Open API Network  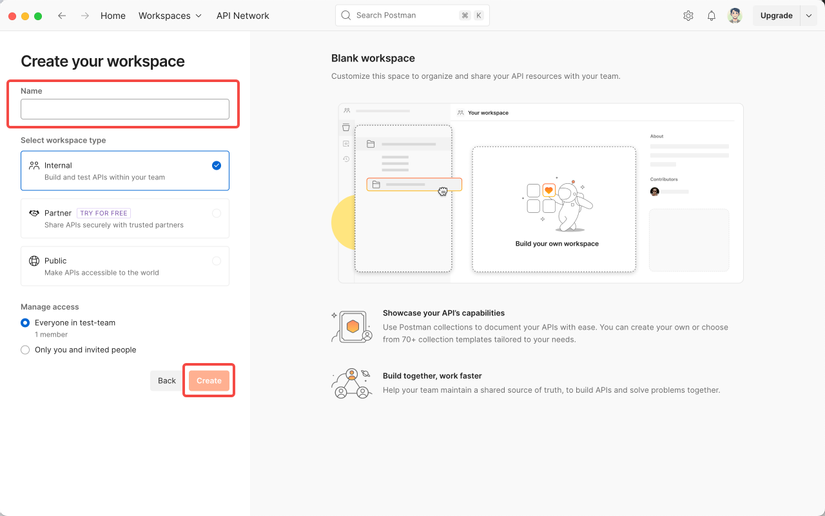(x=243, y=16)
